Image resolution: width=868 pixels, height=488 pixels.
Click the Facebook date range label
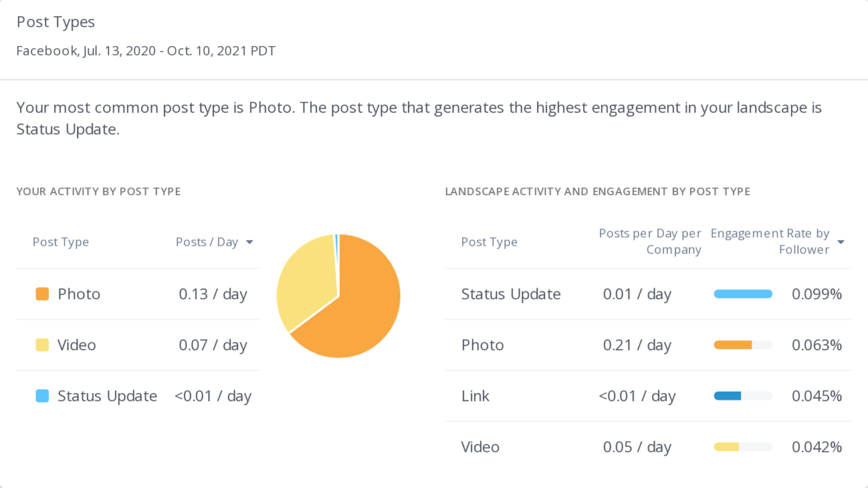point(146,50)
